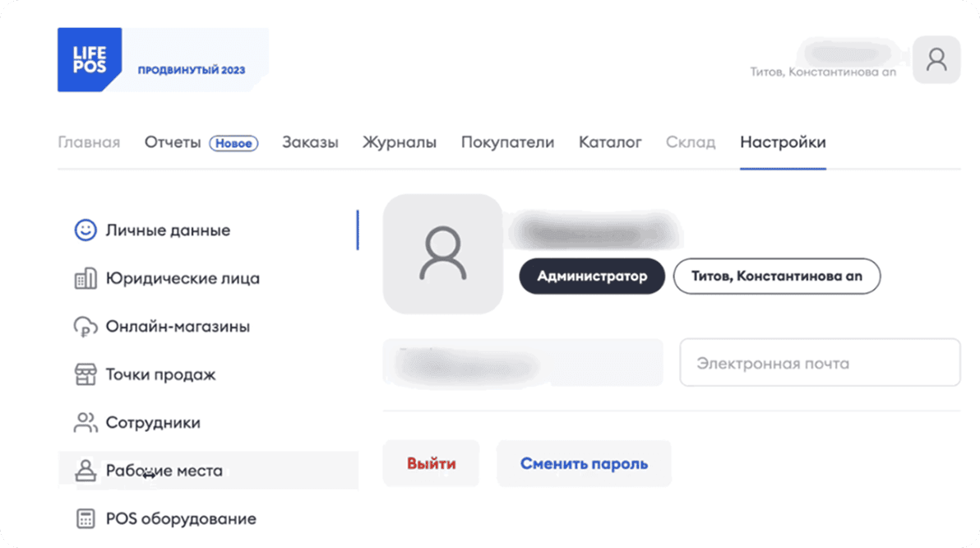Screen dimensions: 980x548
Task: Open Личные данные in the sidebar
Action: tap(208, 230)
